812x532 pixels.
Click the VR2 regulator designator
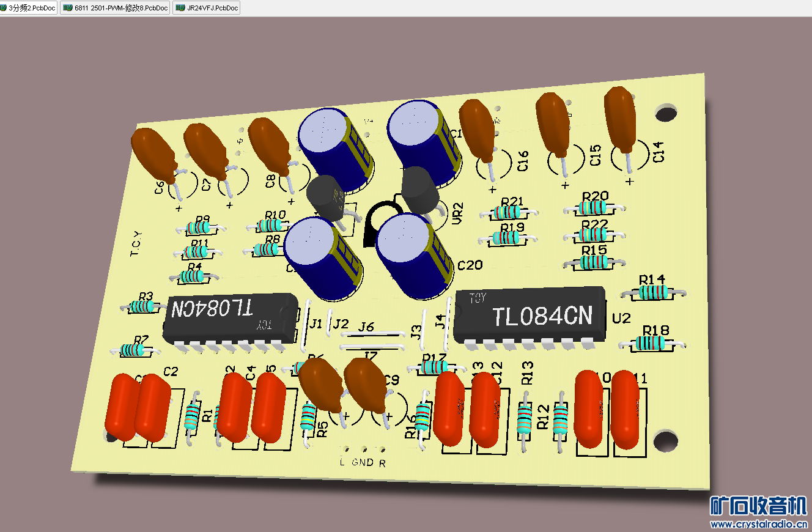(x=458, y=213)
